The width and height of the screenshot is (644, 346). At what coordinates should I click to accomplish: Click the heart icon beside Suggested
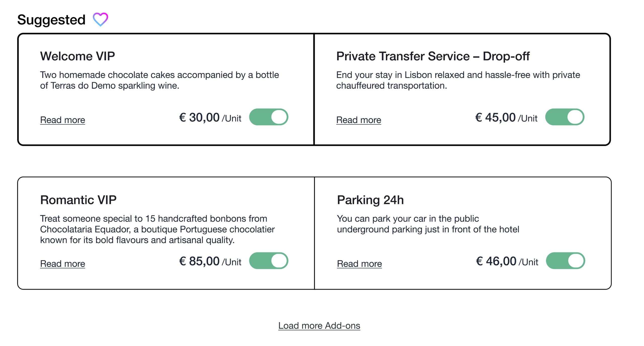[100, 19]
